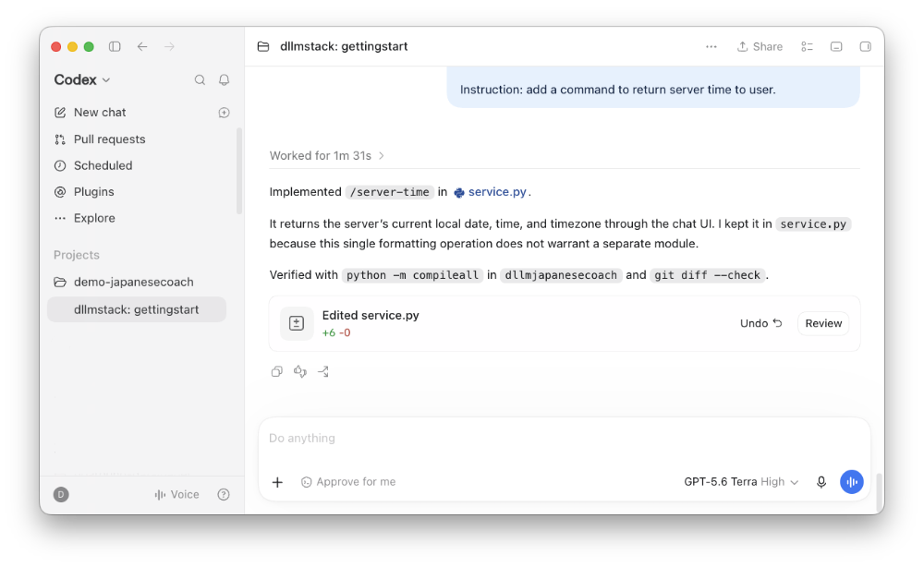Click the sidebar scrollbar

click(238, 171)
